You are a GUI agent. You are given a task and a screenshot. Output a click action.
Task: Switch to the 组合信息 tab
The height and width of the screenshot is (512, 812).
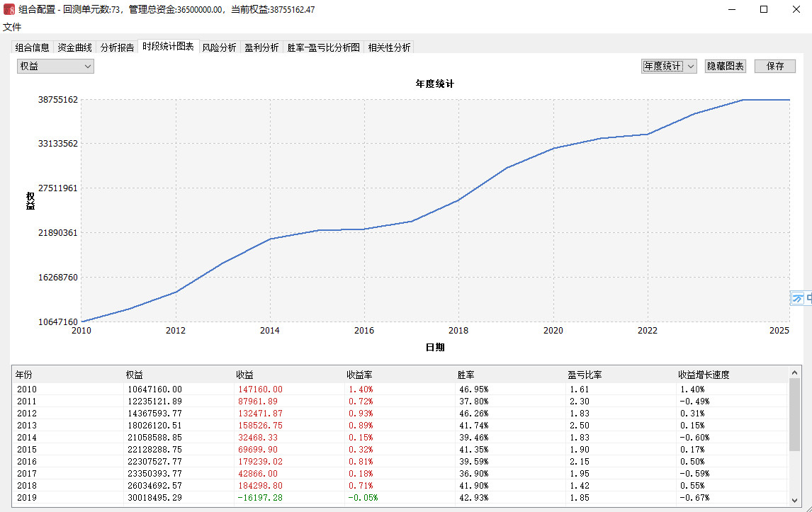[33, 47]
